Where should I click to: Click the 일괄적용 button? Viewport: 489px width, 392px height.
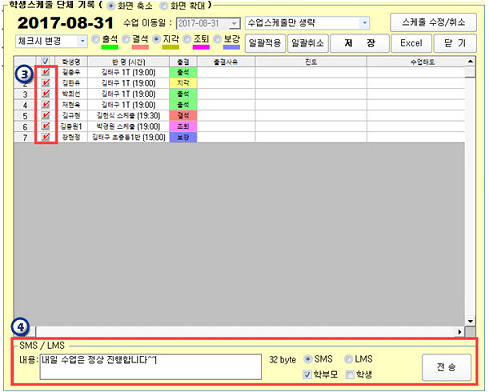click(x=265, y=43)
